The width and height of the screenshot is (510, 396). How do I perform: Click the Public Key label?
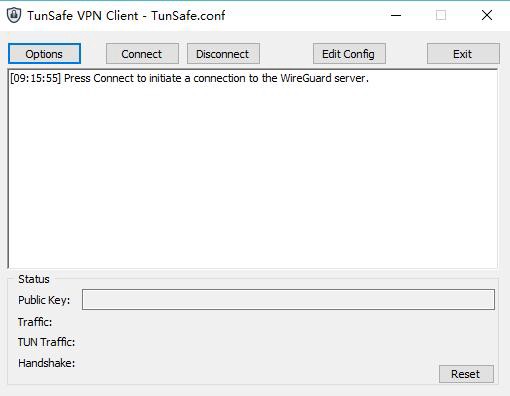point(44,300)
